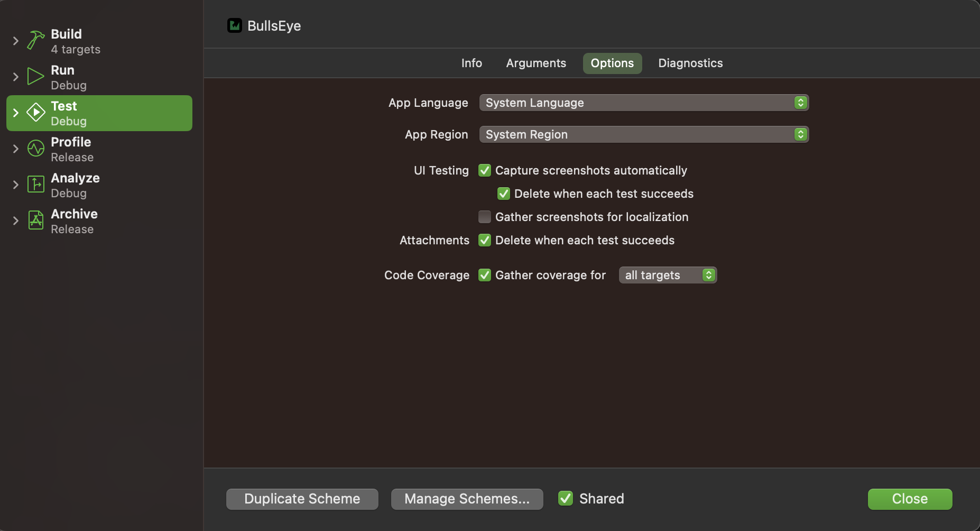Toggle Gather coverage for checkbox
This screenshot has width=980, height=531.
(x=485, y=275)
